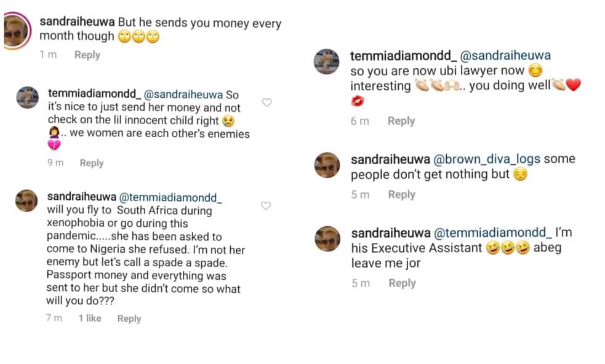605x364 pixels.
Task: View the '1 like' count on the South Africa comment
Action: tap(90, 318)
